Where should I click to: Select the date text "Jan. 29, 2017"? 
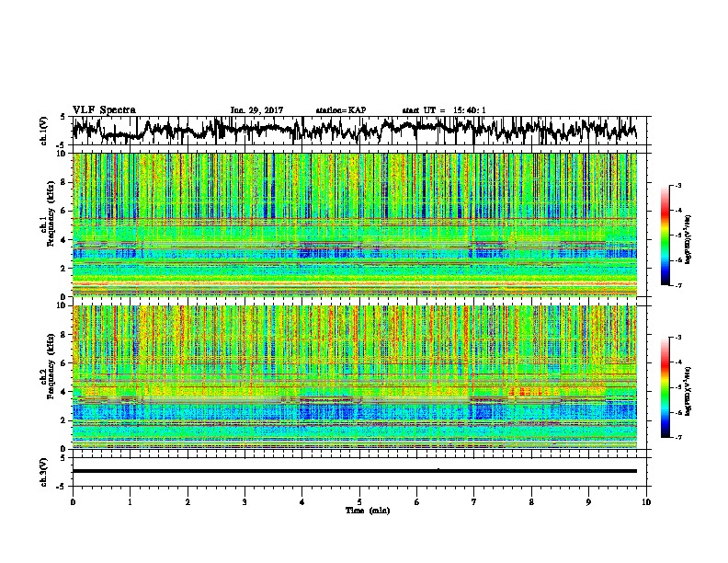coord(256,110)
